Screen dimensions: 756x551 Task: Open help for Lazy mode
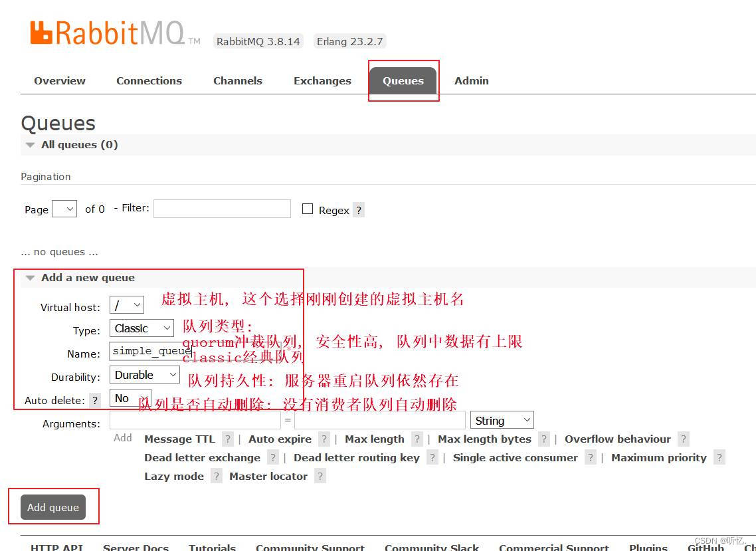click(x=216, y=476)
